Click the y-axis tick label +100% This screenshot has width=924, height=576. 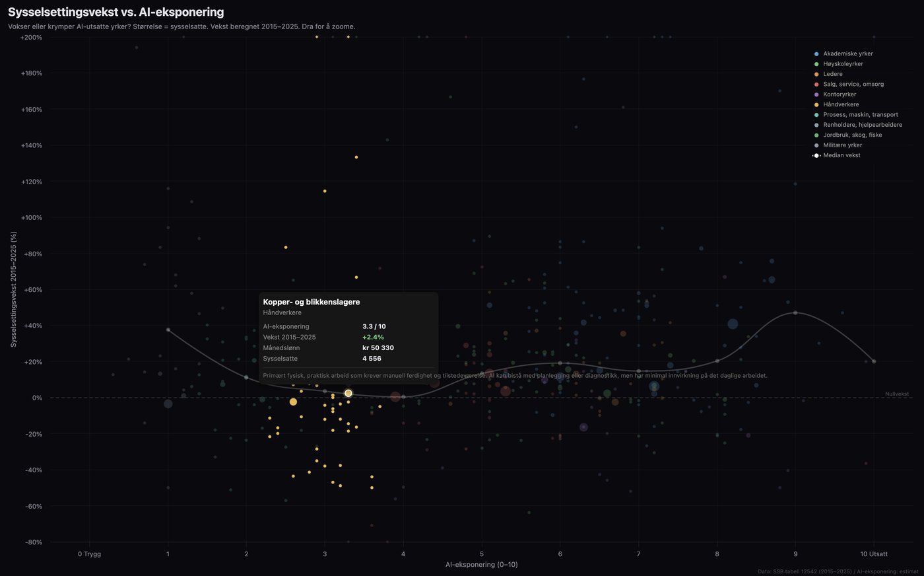(x=31, y=218)
